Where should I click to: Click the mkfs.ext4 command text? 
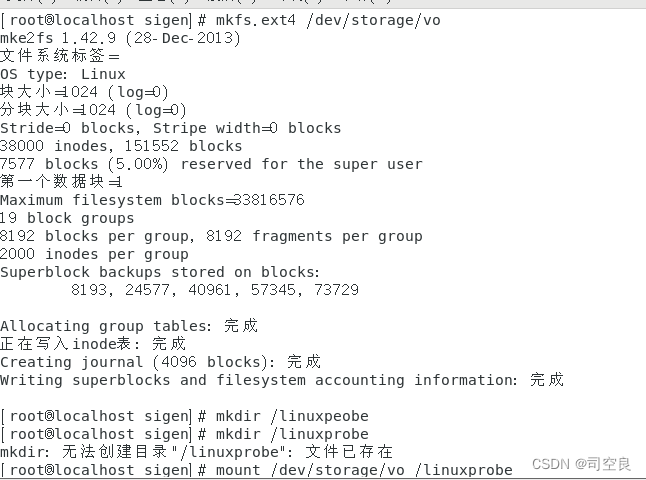click(256, 20)
